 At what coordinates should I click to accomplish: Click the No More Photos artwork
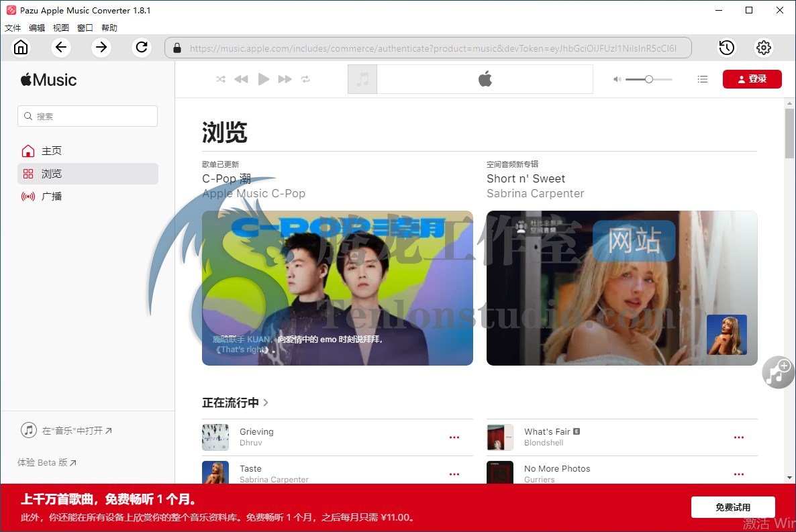pos(500,472)
